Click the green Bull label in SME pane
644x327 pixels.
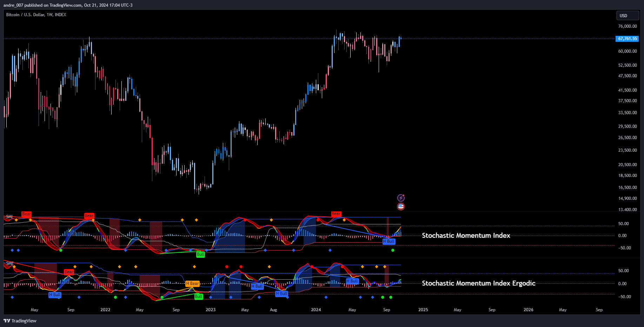pos(199,296)
